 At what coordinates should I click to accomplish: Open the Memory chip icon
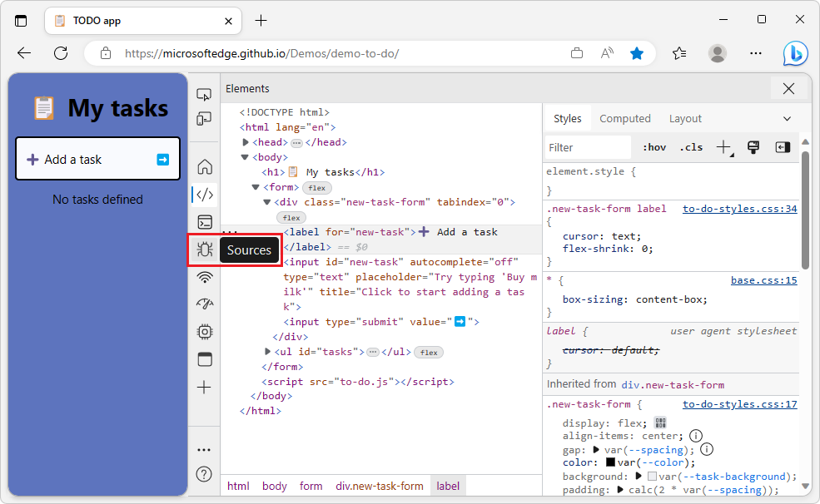(205, 332)
